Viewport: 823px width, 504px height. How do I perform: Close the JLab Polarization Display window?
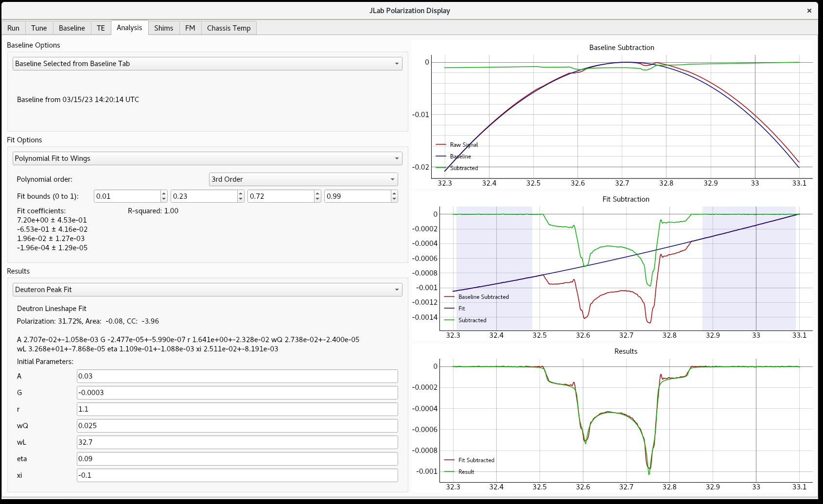tap(809, 11)
